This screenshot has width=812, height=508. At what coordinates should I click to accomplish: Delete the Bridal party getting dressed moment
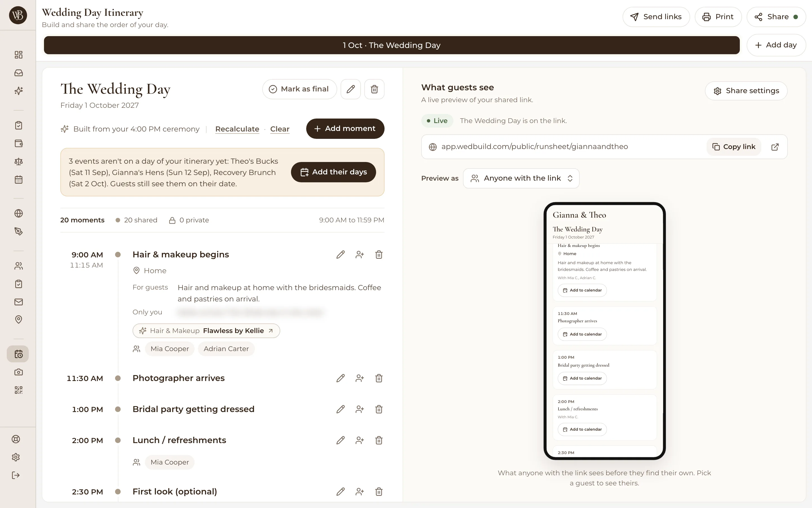pos(379,409)
